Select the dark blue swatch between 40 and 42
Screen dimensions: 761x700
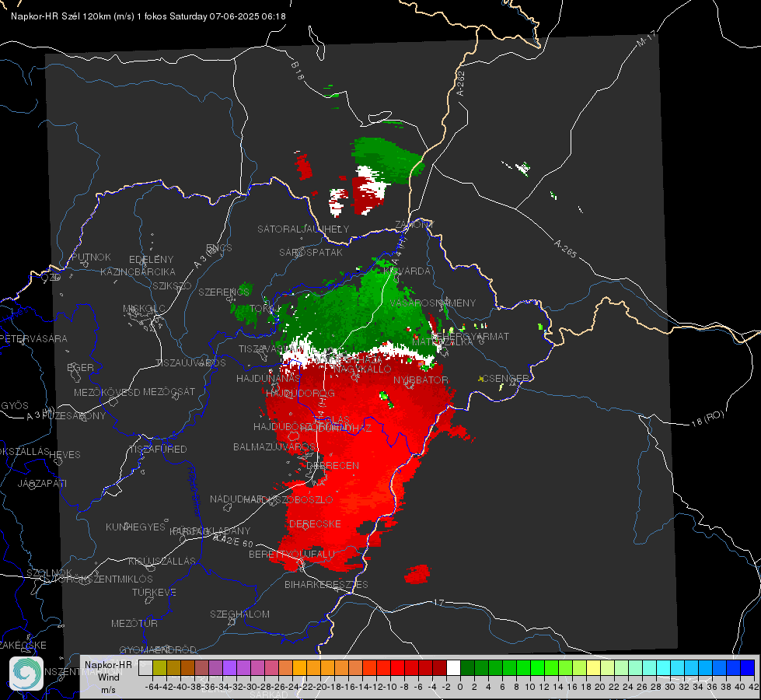[x=748, y=667]
